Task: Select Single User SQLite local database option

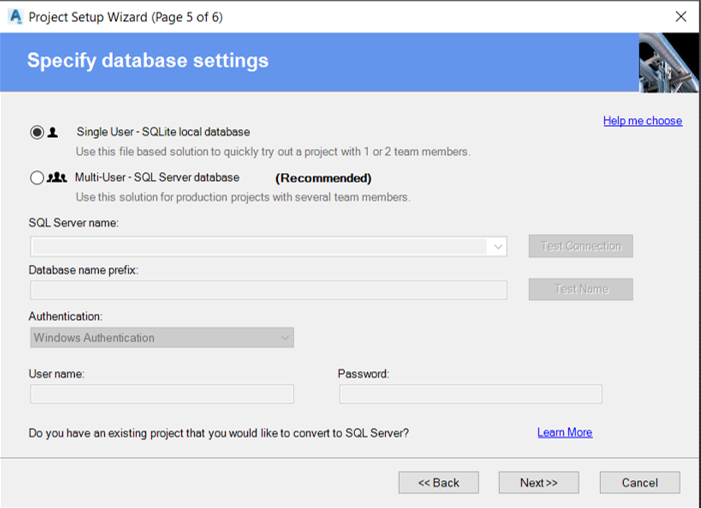Action: [37, 132]
